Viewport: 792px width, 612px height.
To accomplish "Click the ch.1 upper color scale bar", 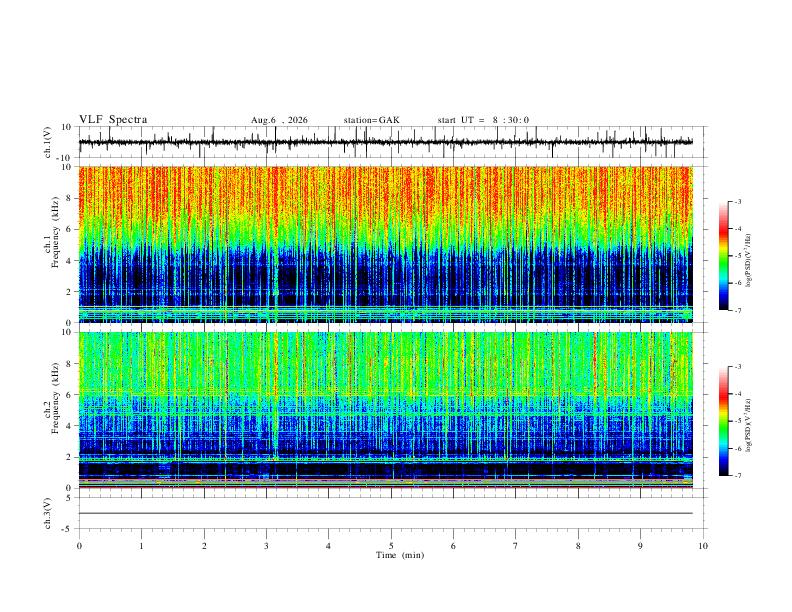I will point(723,256).
